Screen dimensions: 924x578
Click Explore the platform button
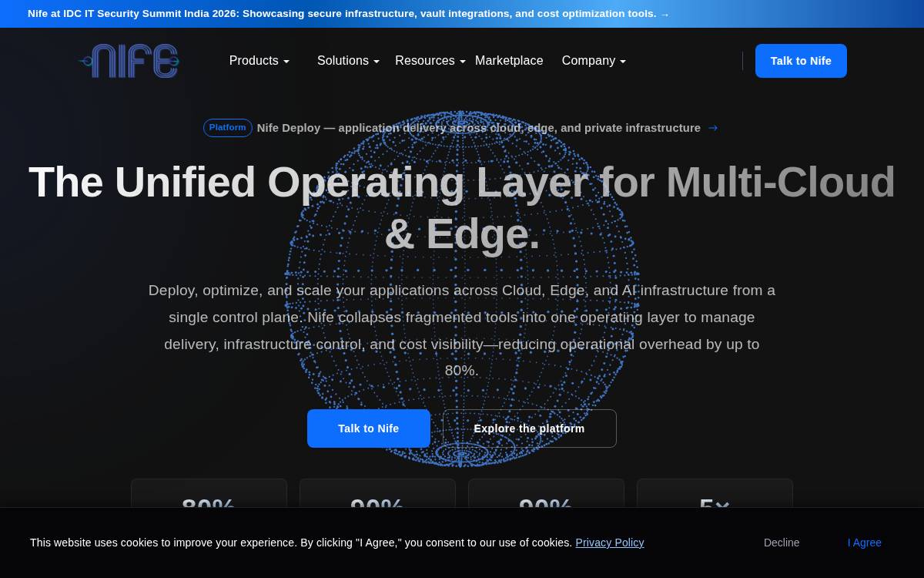[x=530, y=428]
